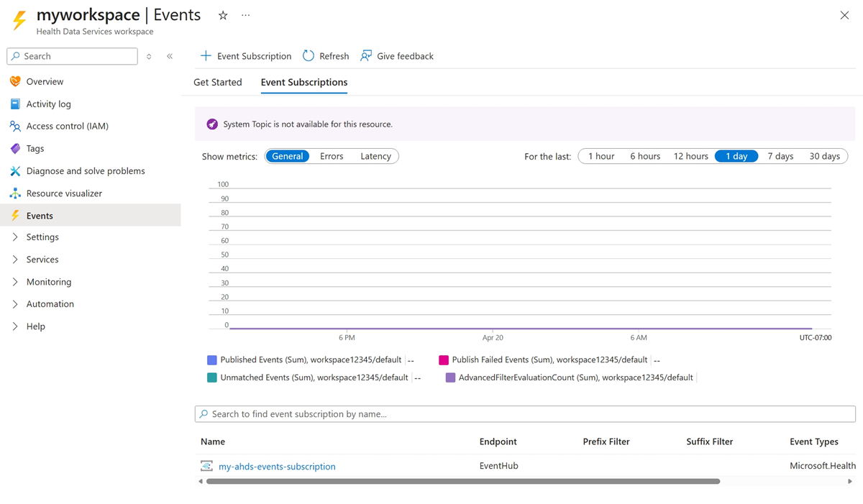Click the scroll left arrow

click(x=201, y=482)
